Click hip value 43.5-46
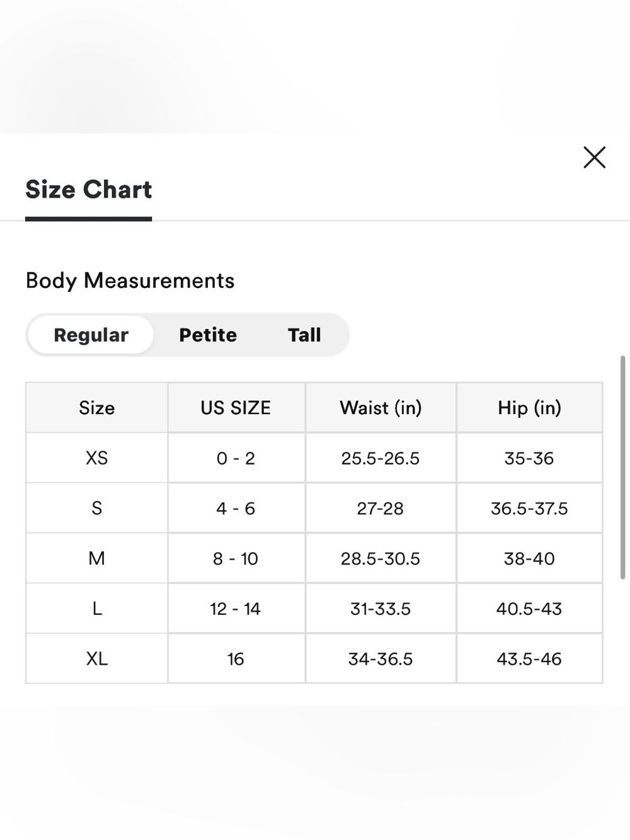The height and width of the screenshot is (840, 630). click(x=529, y=659)
